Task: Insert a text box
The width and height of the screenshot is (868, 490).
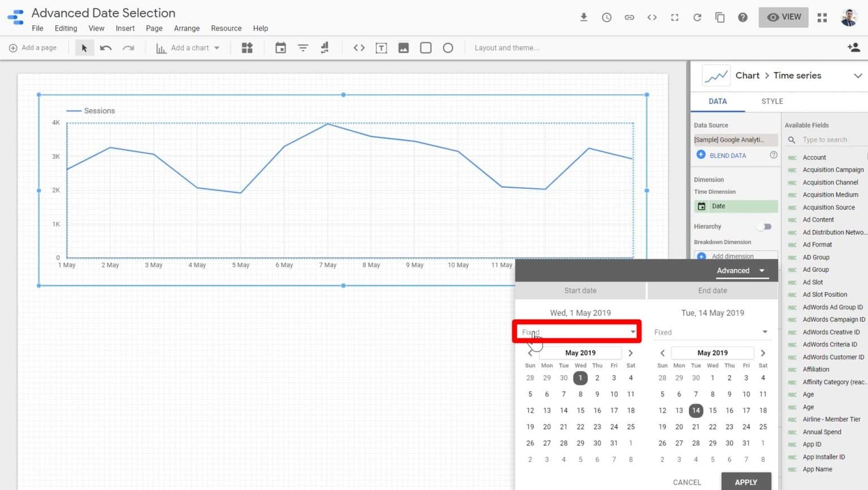Action: point(381,47)
